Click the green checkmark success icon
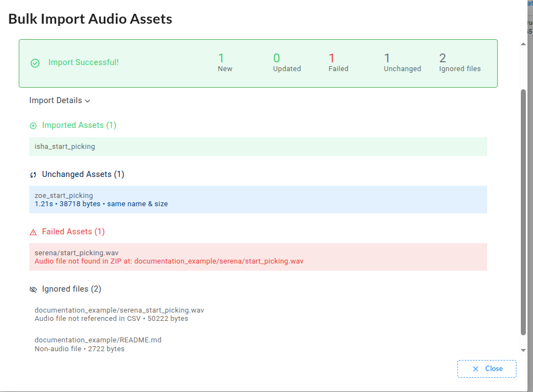This screenshot has width=533, height=392. click(35, 63)
